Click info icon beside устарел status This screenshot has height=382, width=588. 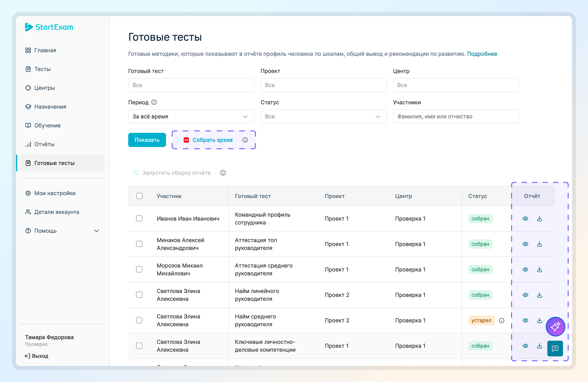tap(501, 320)
